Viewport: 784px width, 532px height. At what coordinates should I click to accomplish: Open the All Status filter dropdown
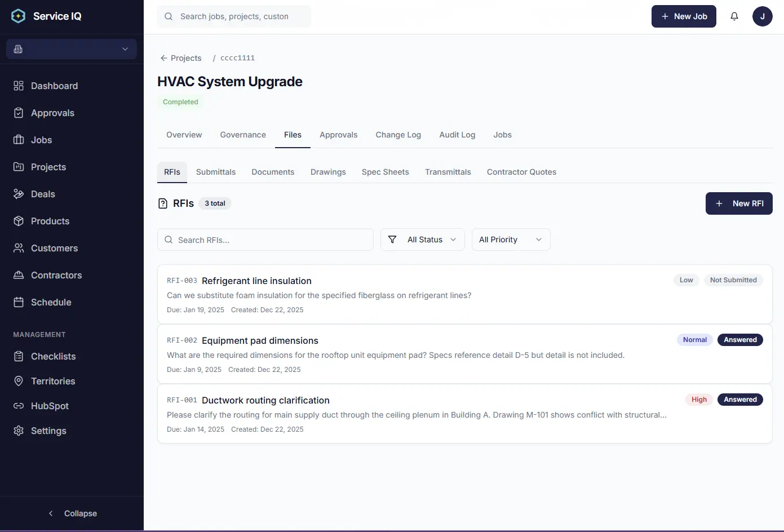[x=423, y=240]
